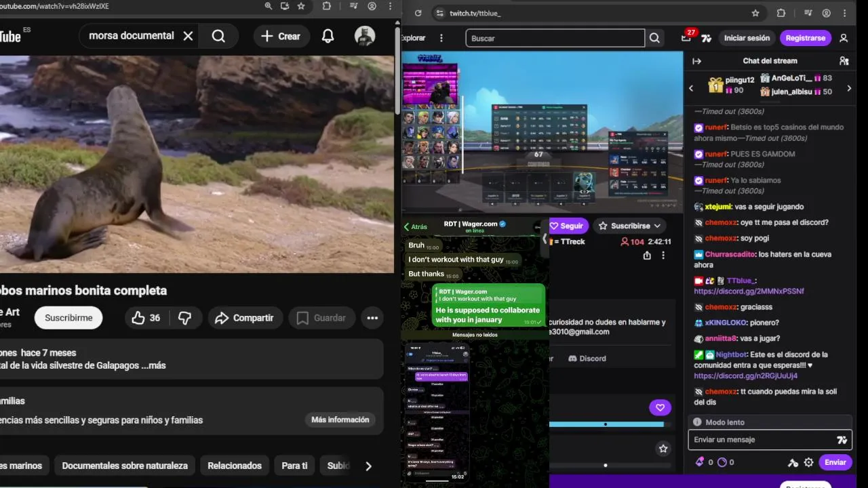
Task: Dislike the sea lion video
Action: pyautogui.click(x=184, y=318)
